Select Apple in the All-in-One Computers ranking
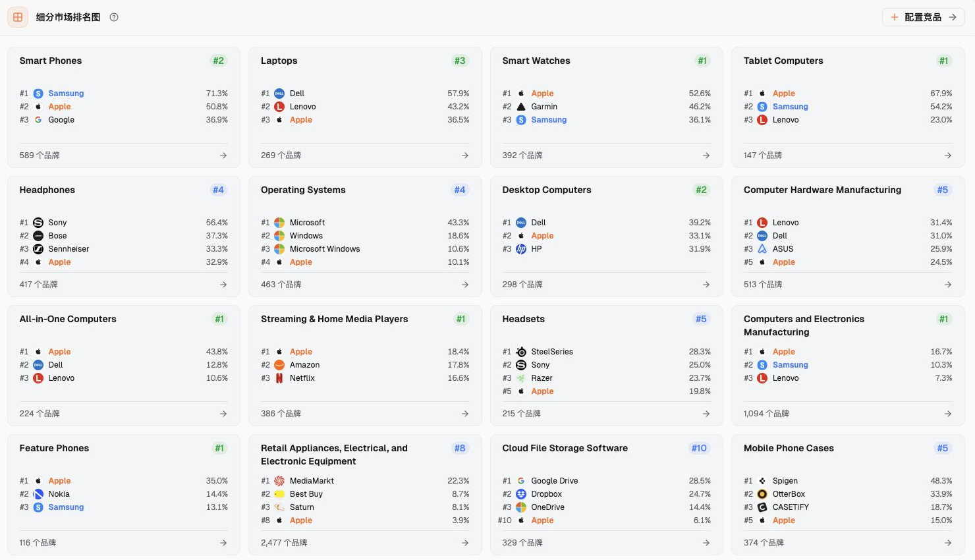The width and height of the screenshot is (975, 560). (59, 352)
